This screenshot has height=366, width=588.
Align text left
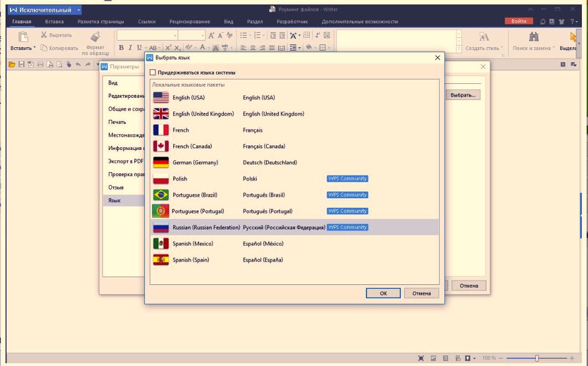[243, 48]
